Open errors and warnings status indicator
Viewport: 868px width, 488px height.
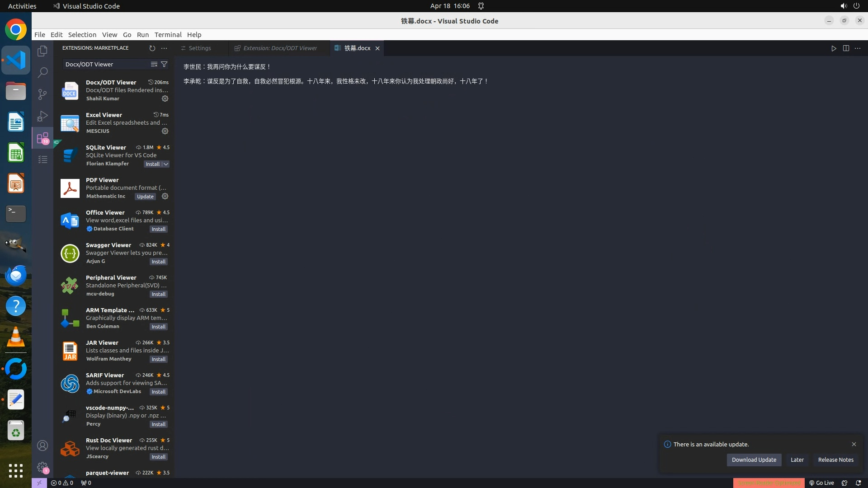point(62,483)
